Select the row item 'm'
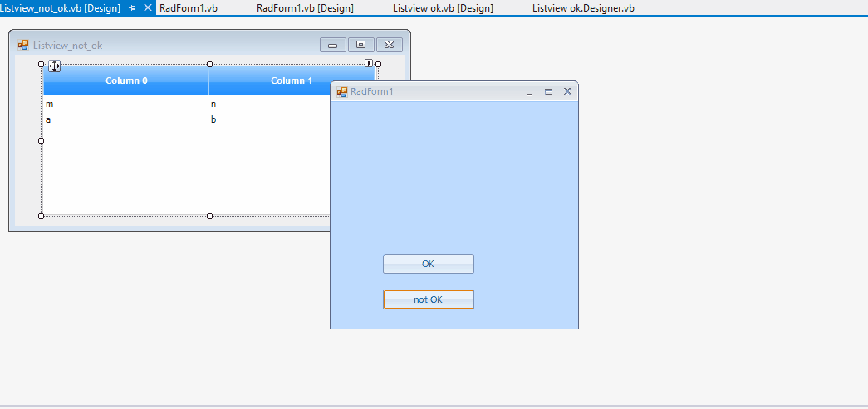This screenshot has height=409, width=868. 50,104
